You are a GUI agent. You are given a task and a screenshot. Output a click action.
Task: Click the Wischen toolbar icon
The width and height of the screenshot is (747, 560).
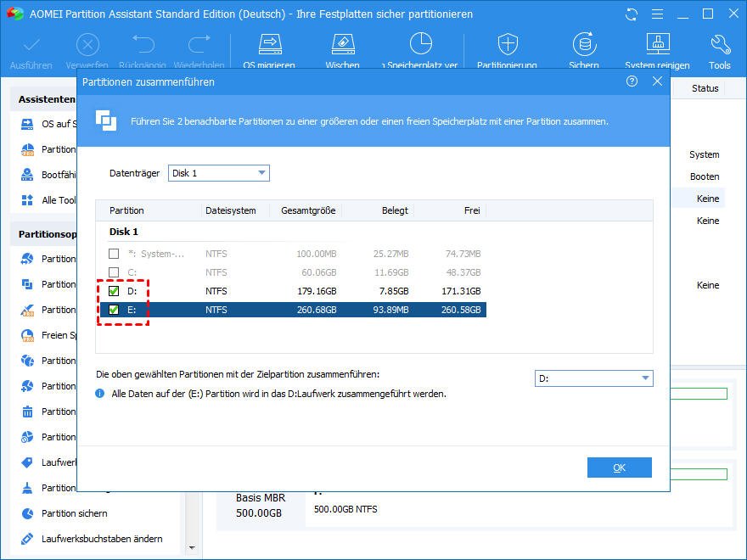[x=342, y=46]
